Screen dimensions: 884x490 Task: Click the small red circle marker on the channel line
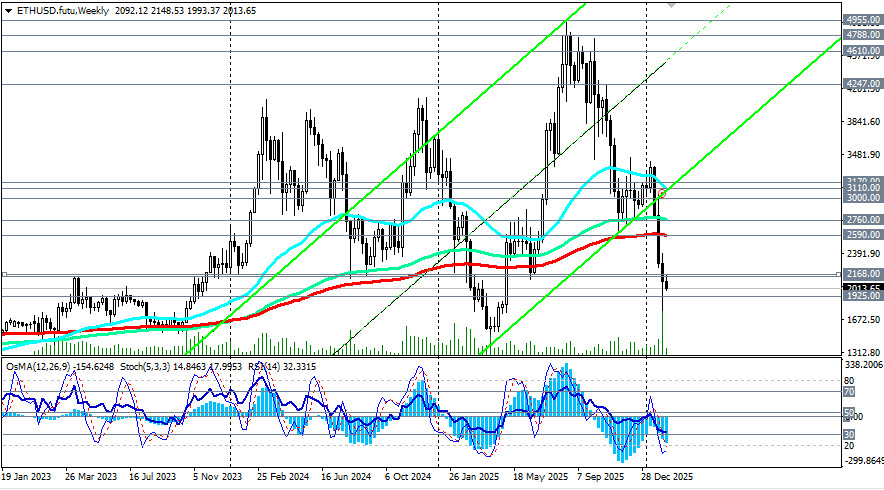click(661, 193)
